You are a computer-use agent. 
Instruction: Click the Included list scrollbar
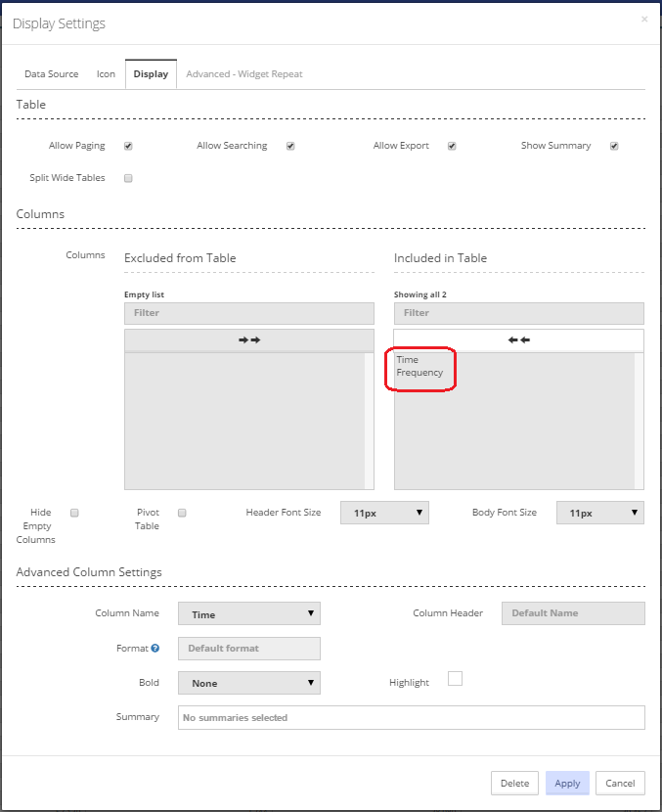click(640, 421)
